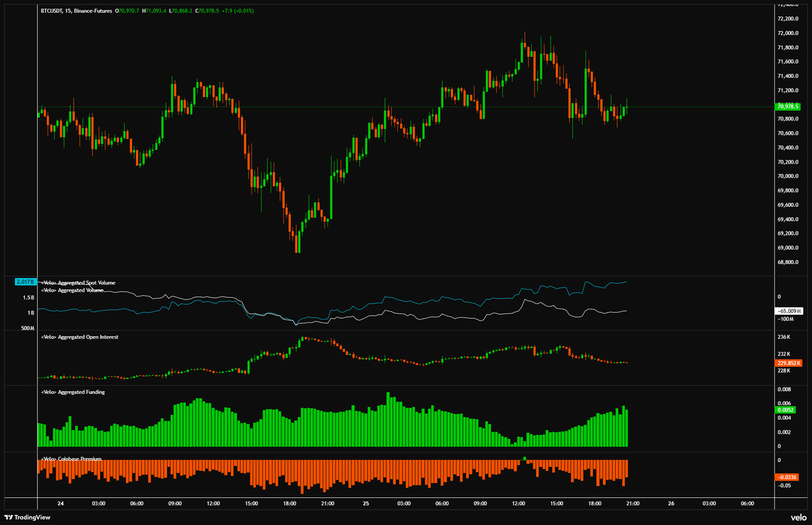Click the orange -0.0336 Coinbase premium tag
The image size is (812, 525).
tap(787, 476)
